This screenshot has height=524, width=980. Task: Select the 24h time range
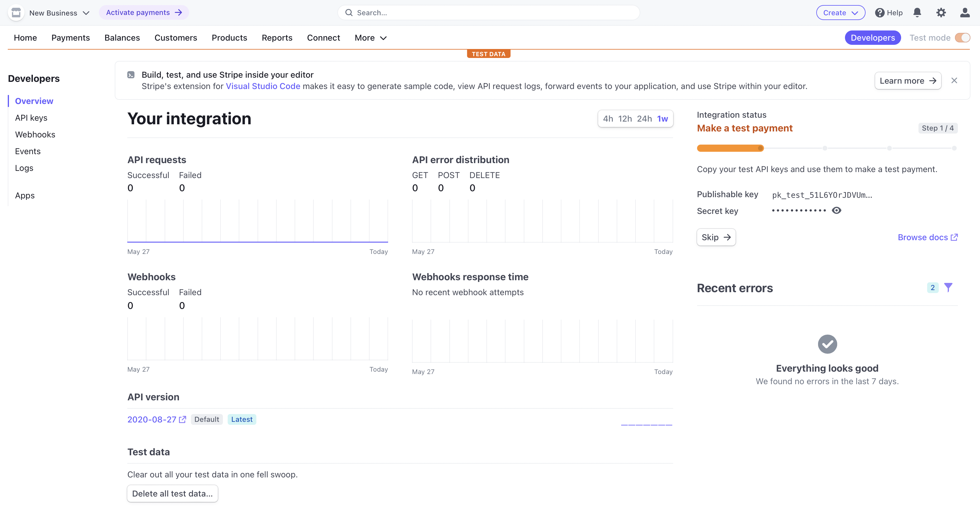pyautogui.click(x=644, y=119)
